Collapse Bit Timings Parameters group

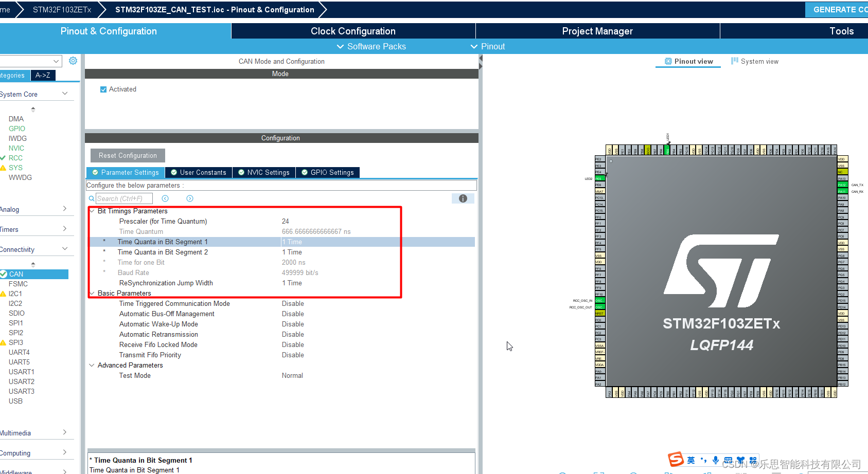(x=92, y=211)
